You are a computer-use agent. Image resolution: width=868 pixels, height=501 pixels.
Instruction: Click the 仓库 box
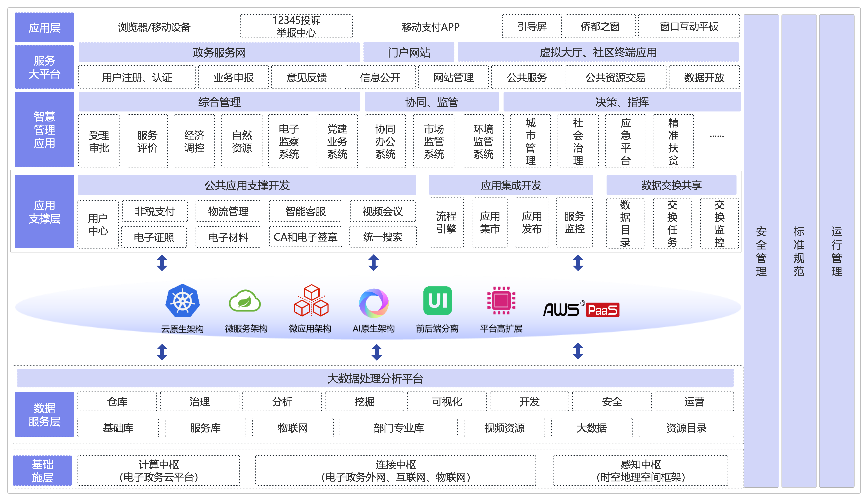(x=117, y=402)
